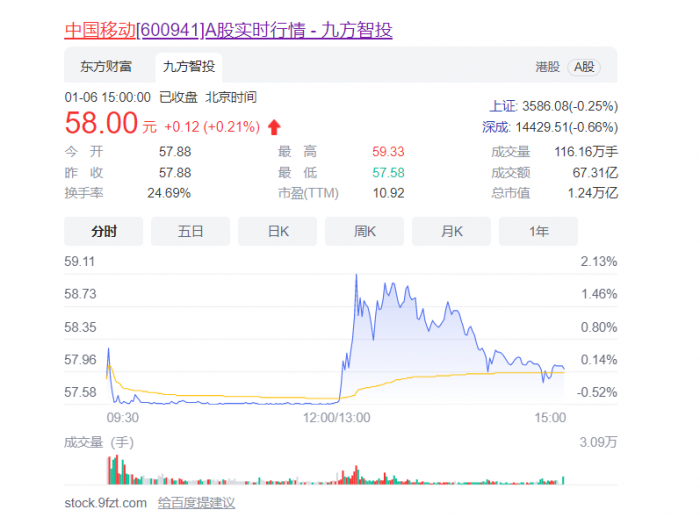Click the 最低 value 57.58
Viewport: 700px width, 517px height.
[x=388, y=173]
